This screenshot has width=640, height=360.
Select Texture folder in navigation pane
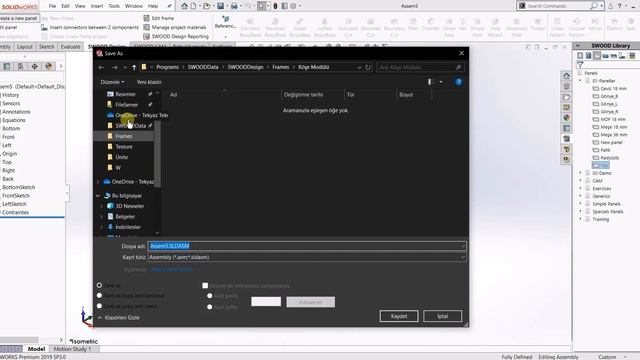[x=124, y=147]
